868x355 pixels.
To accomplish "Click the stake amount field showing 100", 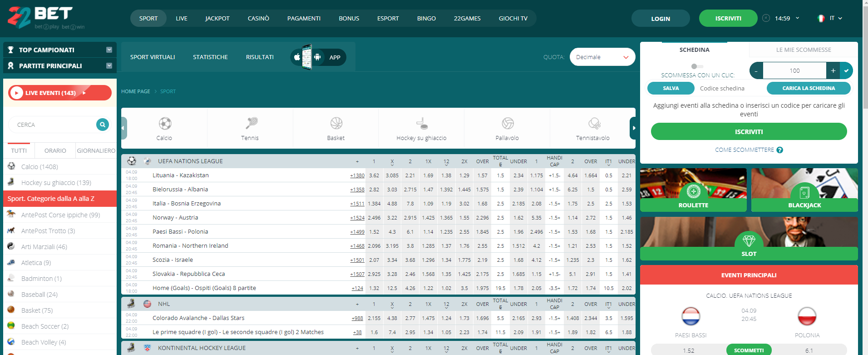I will coord(794,70).
